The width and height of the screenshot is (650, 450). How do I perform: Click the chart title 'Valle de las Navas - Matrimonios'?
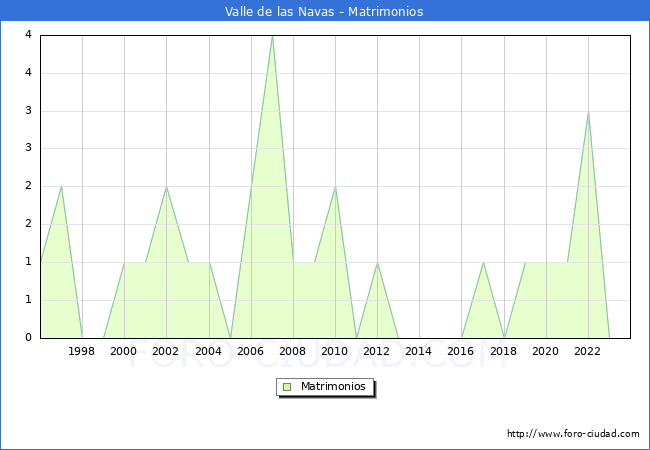(324, 11)
